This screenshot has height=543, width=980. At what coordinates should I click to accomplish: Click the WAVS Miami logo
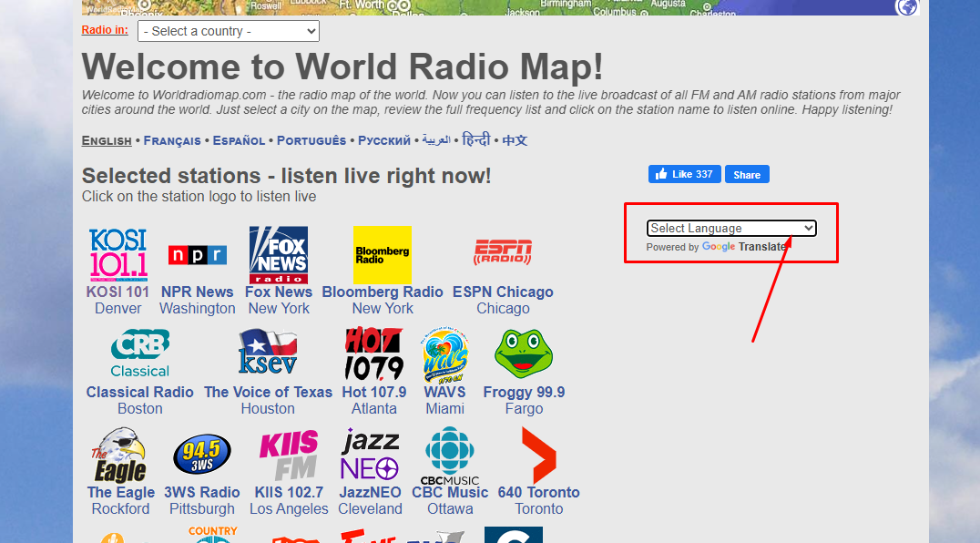tap(445, 354)
